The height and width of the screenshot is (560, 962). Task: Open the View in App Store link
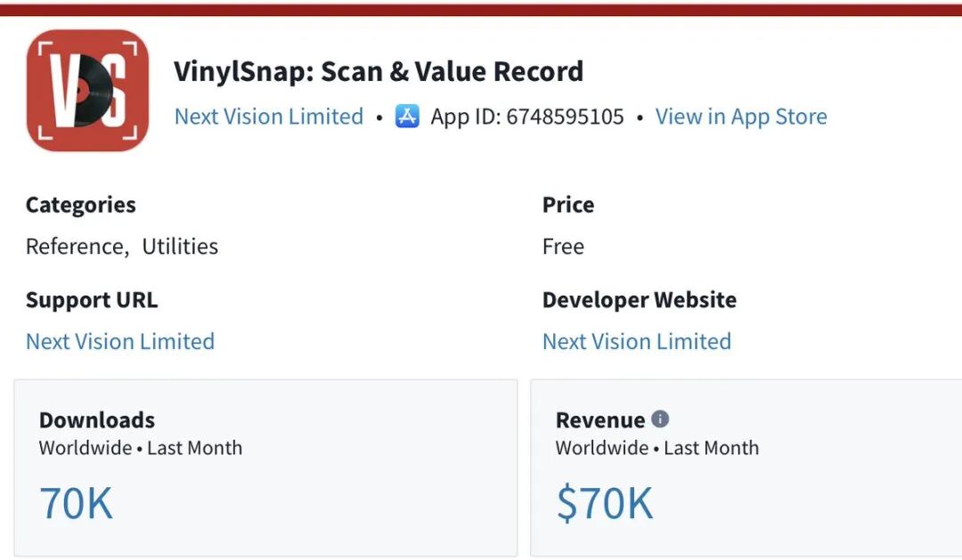[x=741, y=117]
